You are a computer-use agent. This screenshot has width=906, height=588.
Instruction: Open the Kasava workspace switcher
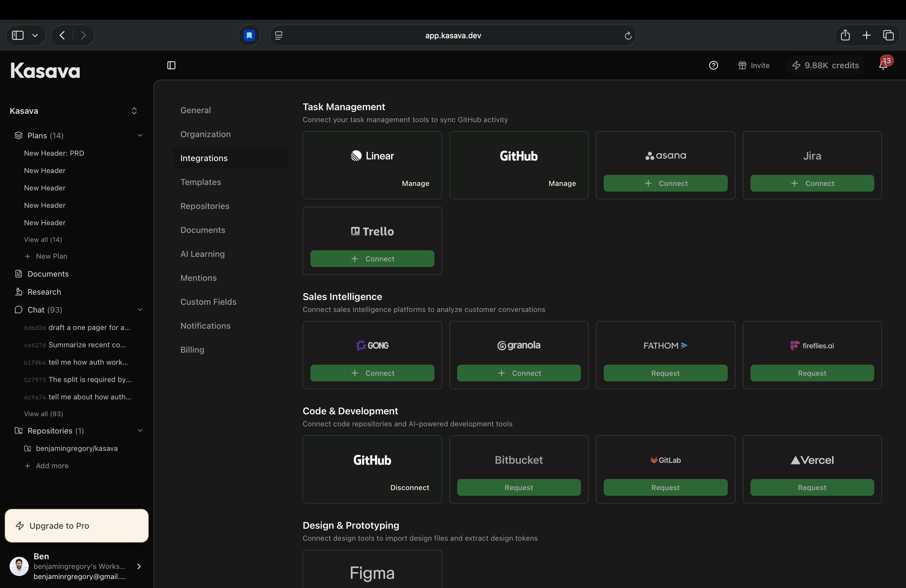coord(73,111)
